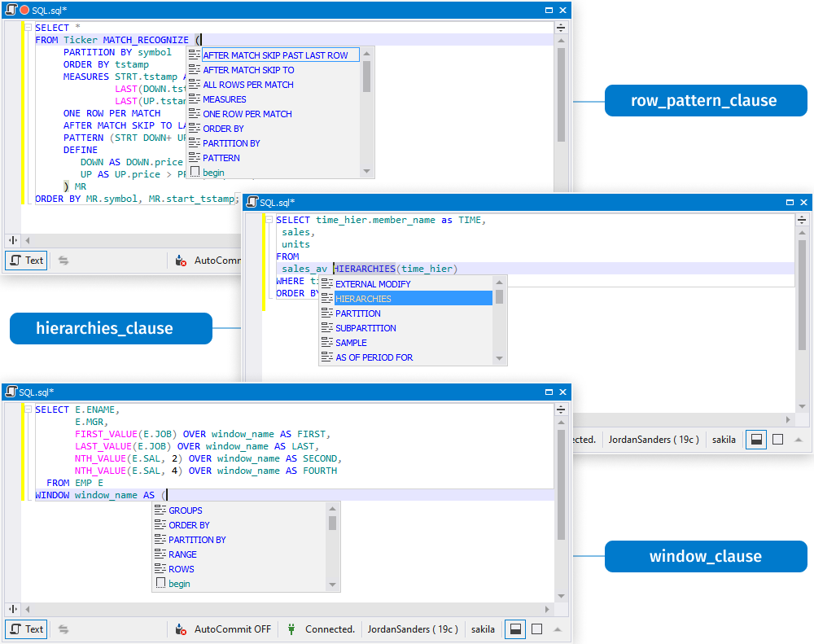
Task: Click the green Connected plug icon
Action: point(291,629)
